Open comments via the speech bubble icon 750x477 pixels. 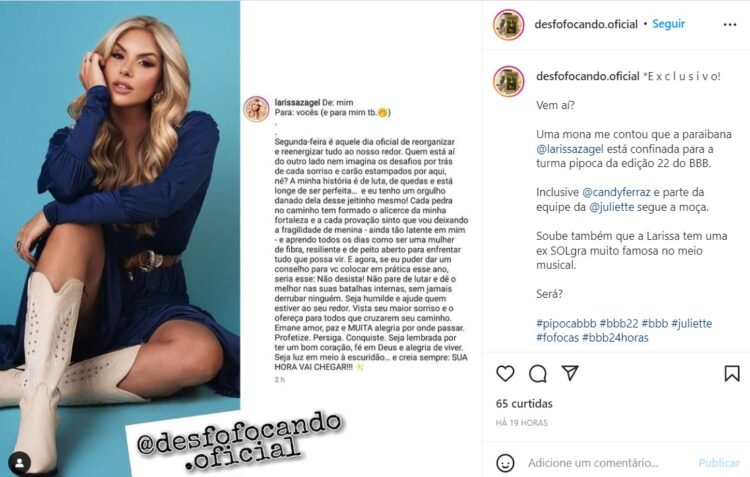click(538, 374)
